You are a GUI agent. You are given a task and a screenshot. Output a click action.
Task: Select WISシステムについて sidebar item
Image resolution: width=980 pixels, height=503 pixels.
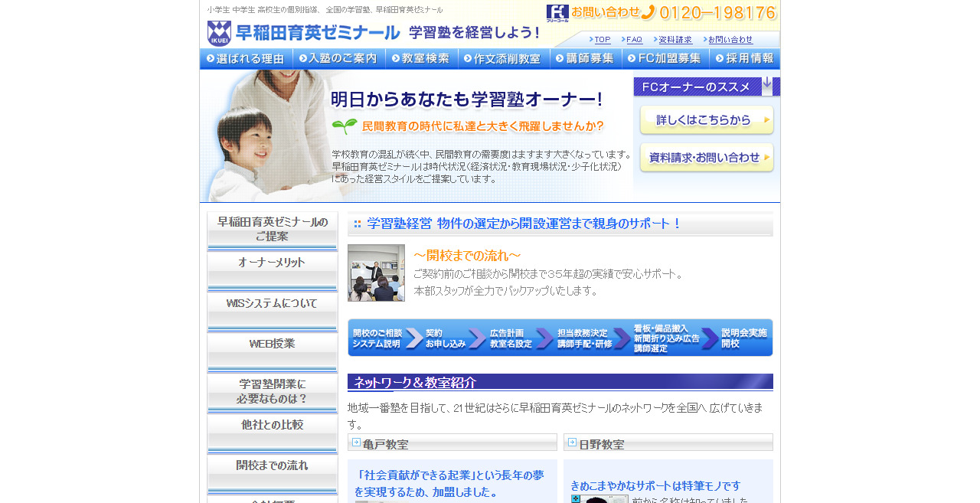pos(273,312)
